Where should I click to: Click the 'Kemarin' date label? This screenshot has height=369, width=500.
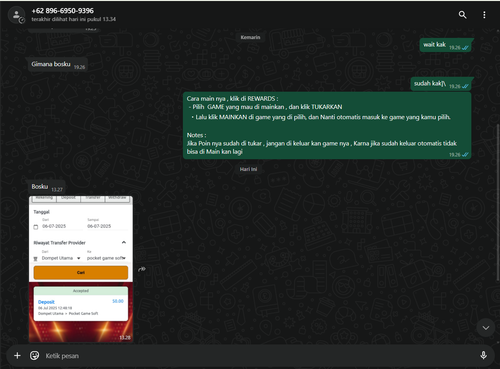tap(250, 37)
